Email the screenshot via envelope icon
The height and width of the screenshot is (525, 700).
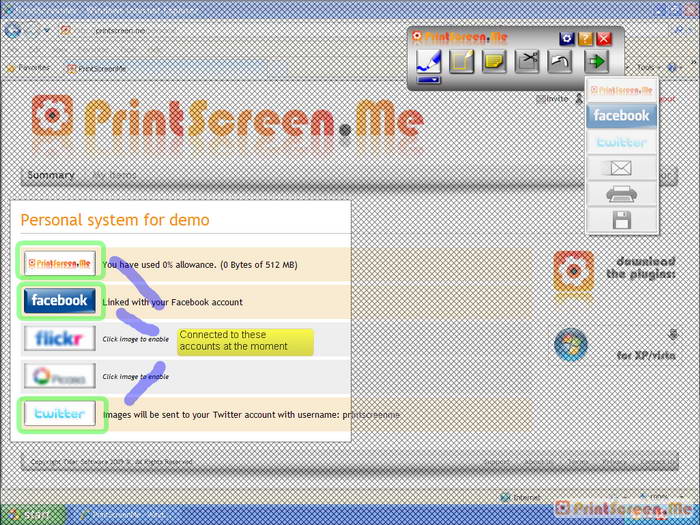[621, 168]
